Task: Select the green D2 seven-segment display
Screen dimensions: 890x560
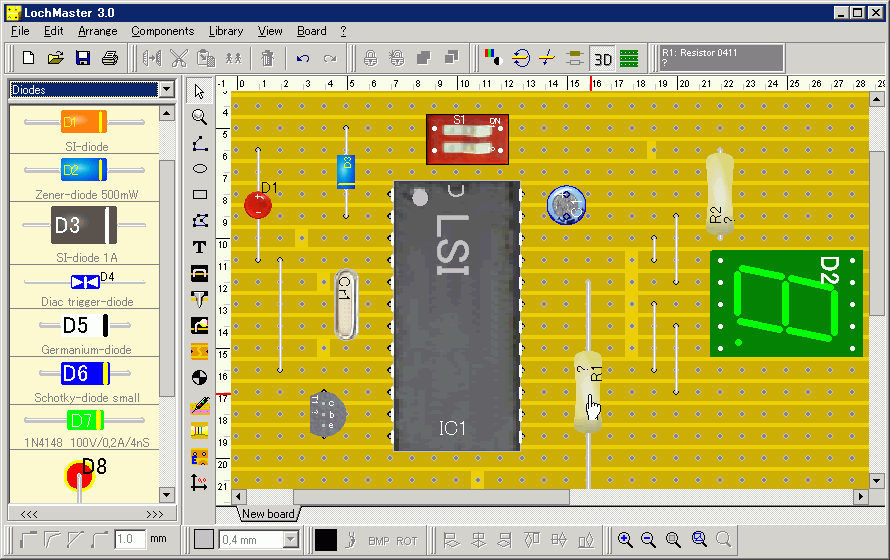Action: pyautogui.click(x=786, y=304)
